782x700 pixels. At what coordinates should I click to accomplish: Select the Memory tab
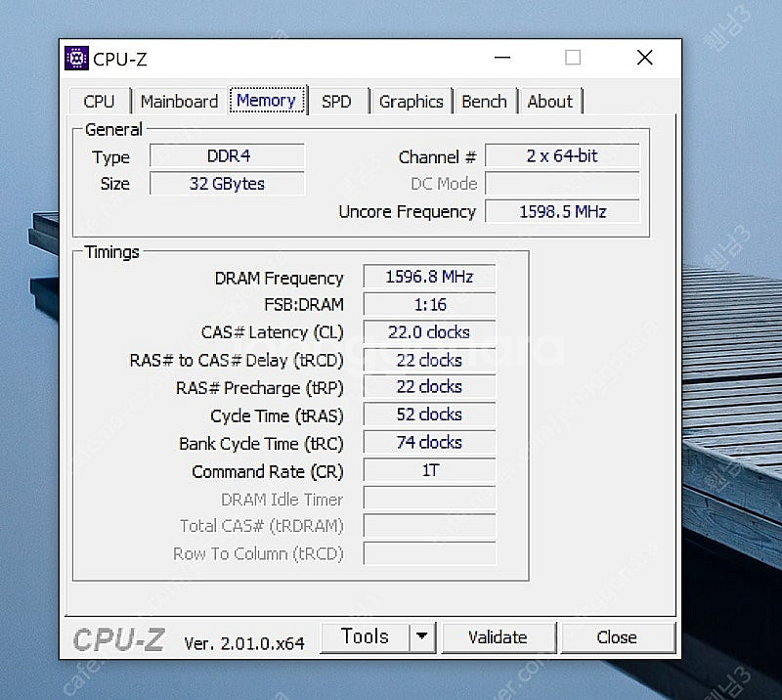point(267,100)
